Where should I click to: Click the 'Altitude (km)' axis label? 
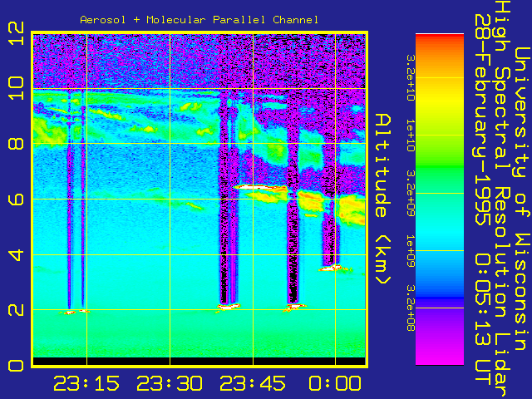pyautogui.click(x=383, y=199)
